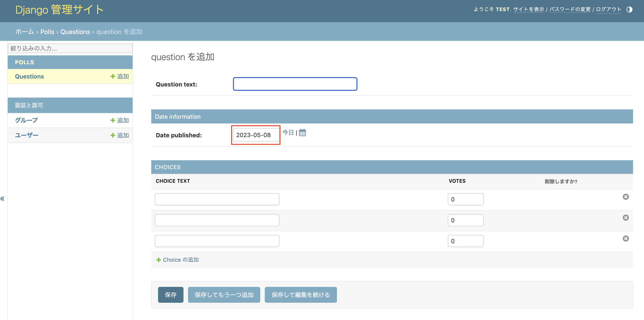Log out via the ログアウト link
Screen dimensions: 644x320
pyautogui.click(x=609, y=9)
